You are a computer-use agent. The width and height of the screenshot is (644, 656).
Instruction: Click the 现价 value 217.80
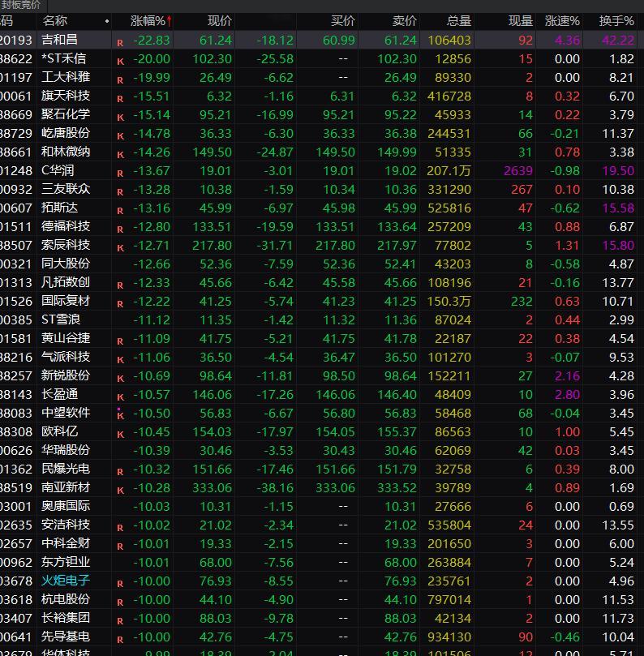click(212, 245)
